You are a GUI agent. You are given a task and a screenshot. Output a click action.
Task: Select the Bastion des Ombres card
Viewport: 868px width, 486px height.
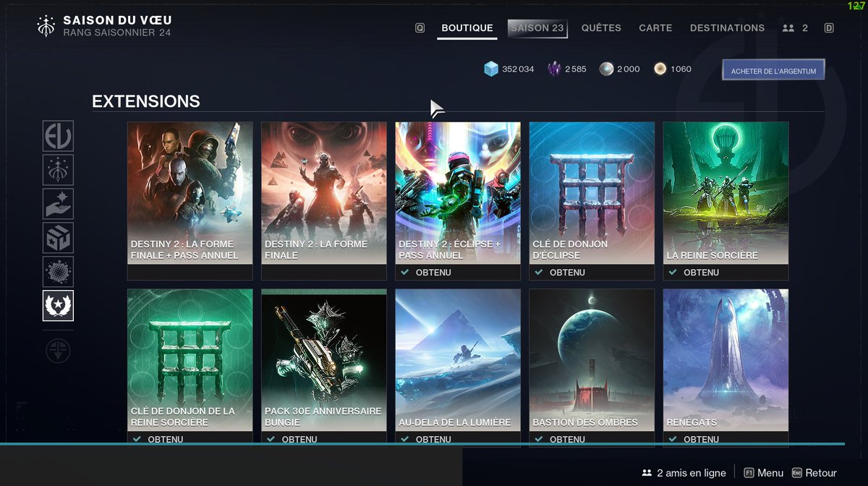pos(592,367)
